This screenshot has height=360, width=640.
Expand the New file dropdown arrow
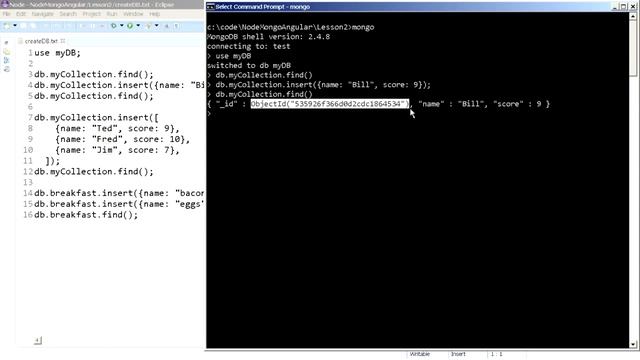coord(15,26)
